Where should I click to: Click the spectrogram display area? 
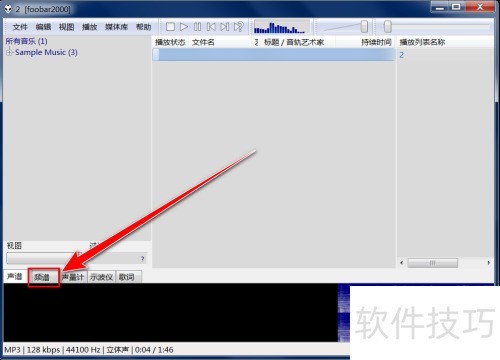pos(177,313)
